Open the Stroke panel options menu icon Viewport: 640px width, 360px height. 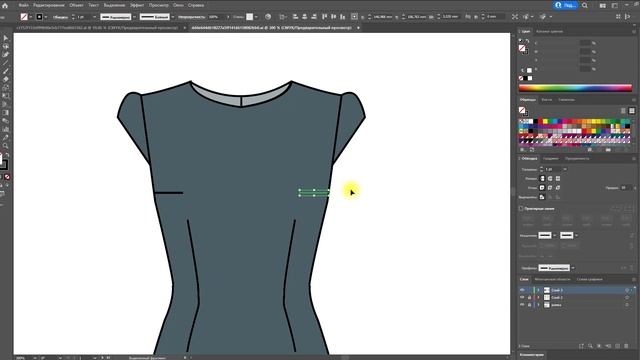pos(634,158)
